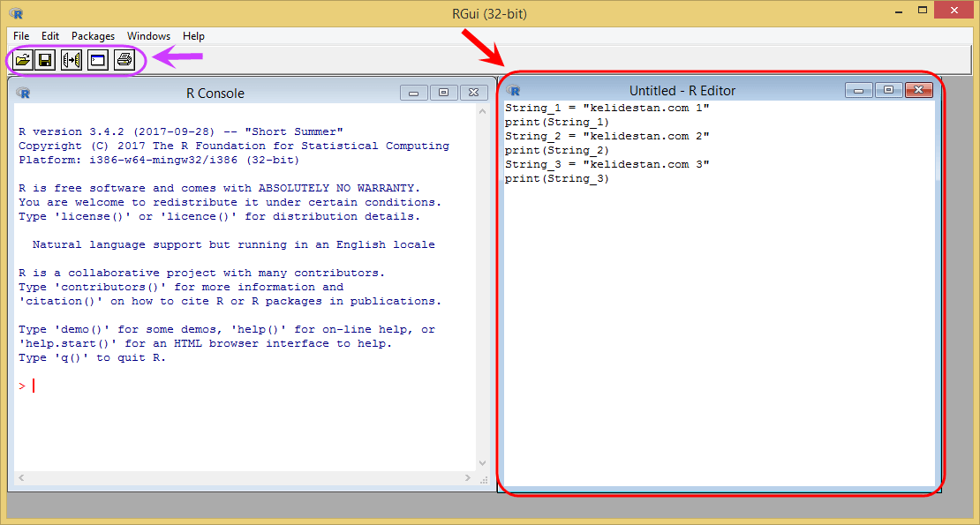Open the Edit menu
980x525 pixels.
[x=50, y=36]
